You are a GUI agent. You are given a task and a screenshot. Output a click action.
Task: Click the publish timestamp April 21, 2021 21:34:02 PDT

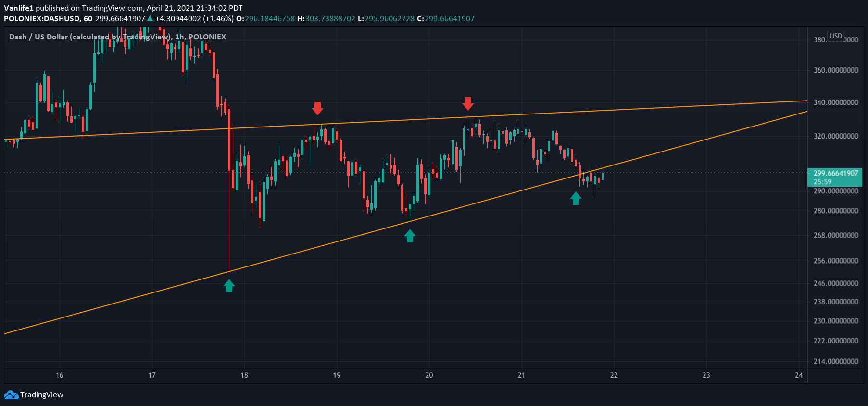pos(195,8)
